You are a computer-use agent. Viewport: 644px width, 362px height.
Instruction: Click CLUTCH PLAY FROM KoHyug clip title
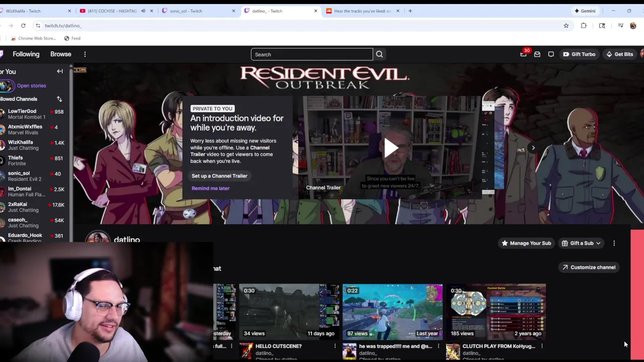[499, 346]
